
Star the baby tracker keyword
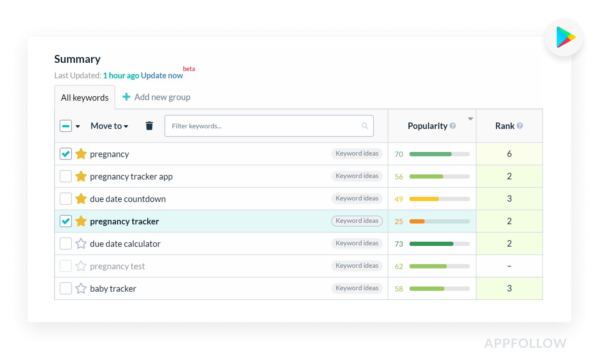(81, 288)
